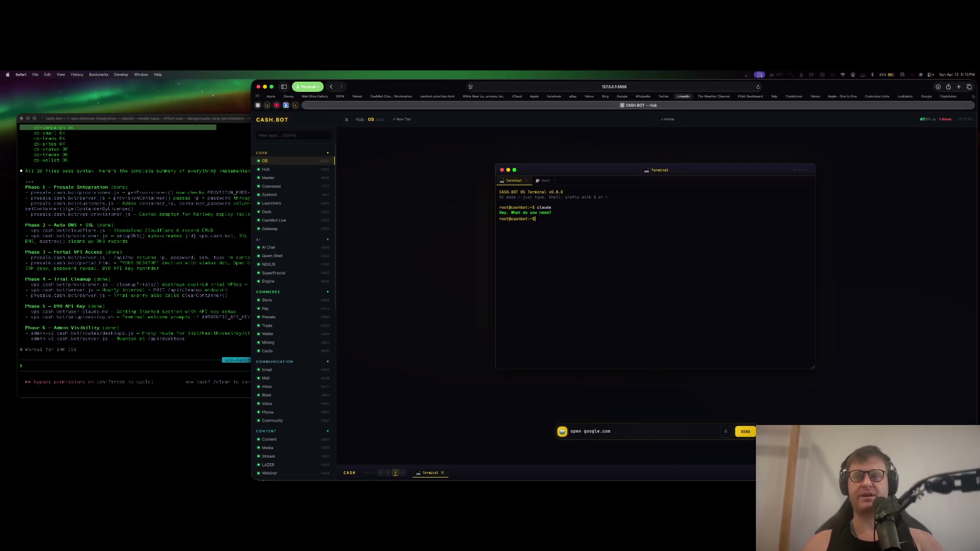Open the Bookmarks menu in the menu bar
The width and height of the screenshot is (980, 551).
click(99, 74)
